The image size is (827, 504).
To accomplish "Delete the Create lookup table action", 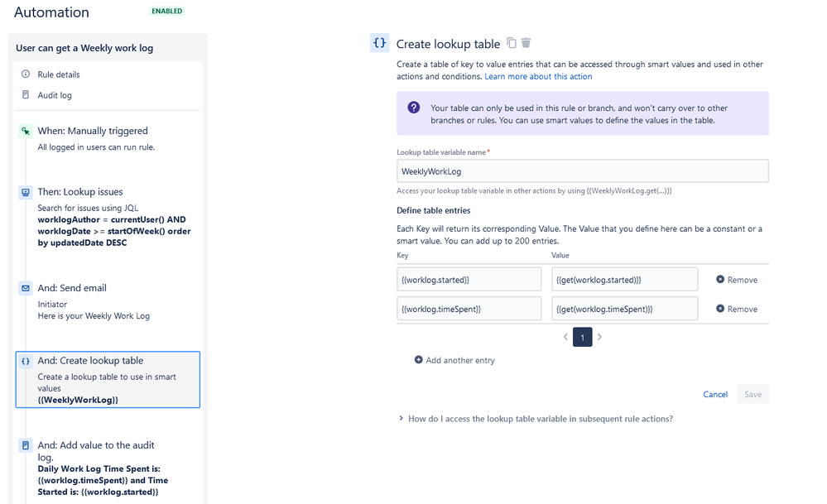I will click(525, 43).
